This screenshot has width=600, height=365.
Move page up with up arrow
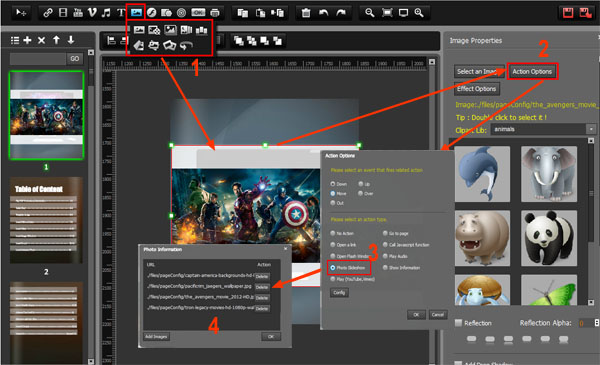[56, 40]
